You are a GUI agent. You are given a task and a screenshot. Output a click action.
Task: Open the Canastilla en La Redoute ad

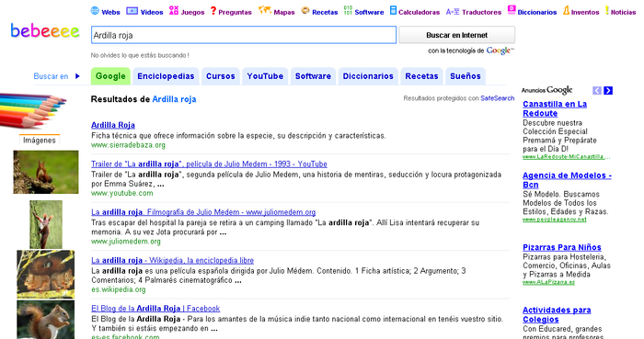tap(555, 108)
